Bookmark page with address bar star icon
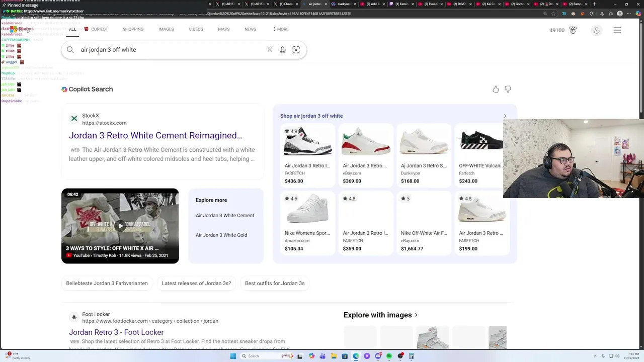The width and height of the screenshot is (644, 362). pyautogui.click(x=554, y=14)
